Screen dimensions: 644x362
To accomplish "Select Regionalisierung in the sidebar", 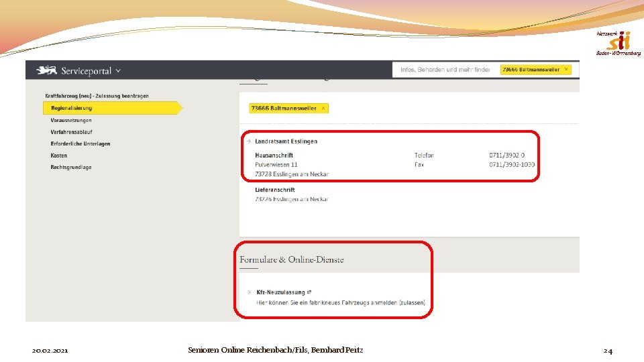I will click(113, 108).
